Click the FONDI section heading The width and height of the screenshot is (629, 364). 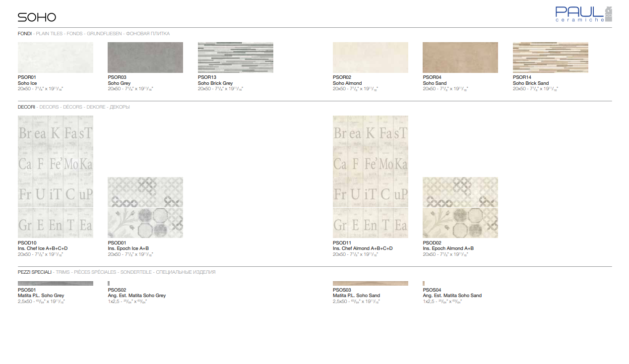point(25,34)
